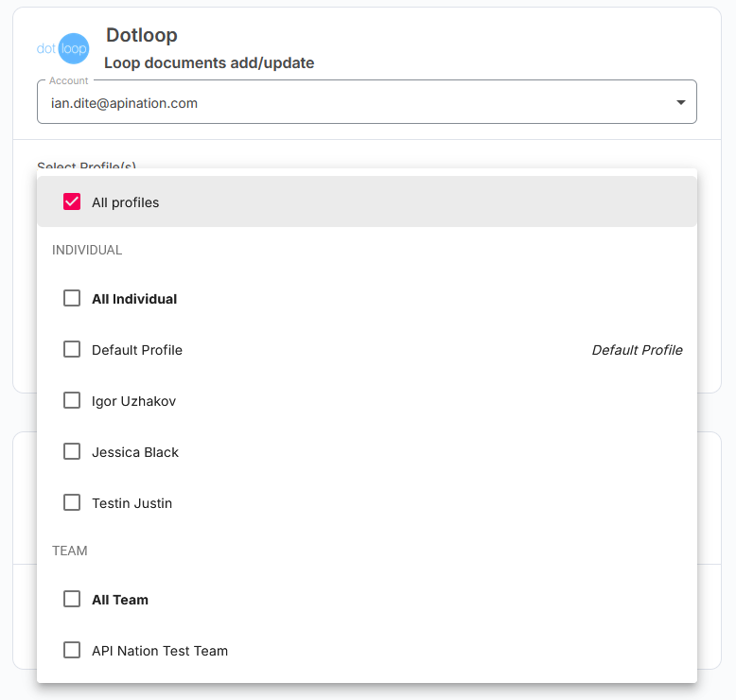Check the All Individual checkbox
The image size is (736, 700).
72,298
